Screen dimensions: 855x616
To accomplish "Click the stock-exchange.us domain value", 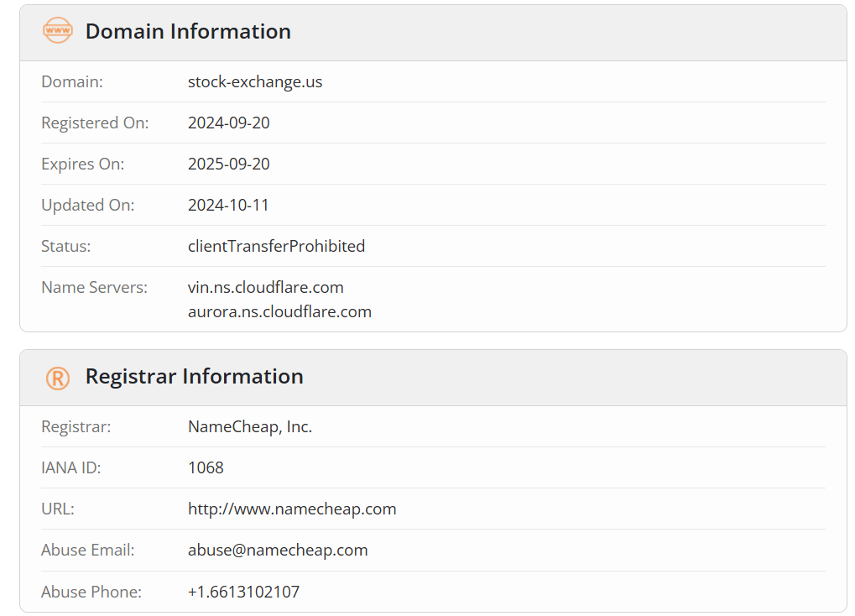I will point(255,82).
